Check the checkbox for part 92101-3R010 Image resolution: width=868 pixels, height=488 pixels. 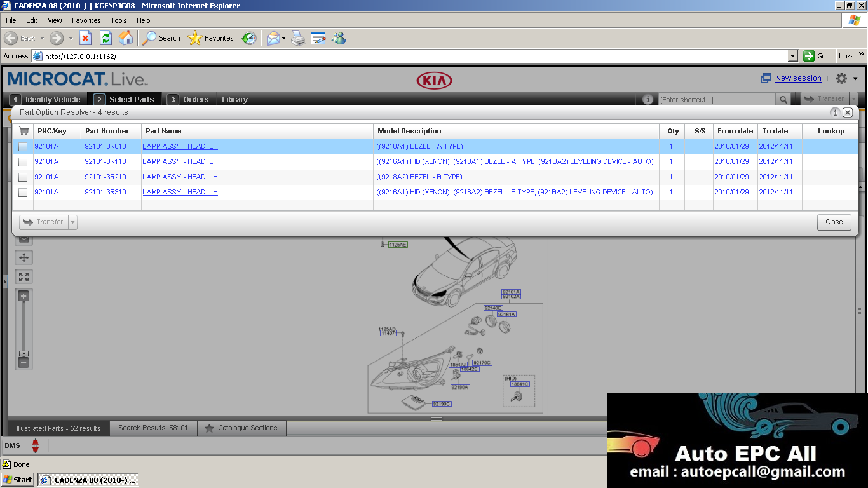[x=23, y=146]
